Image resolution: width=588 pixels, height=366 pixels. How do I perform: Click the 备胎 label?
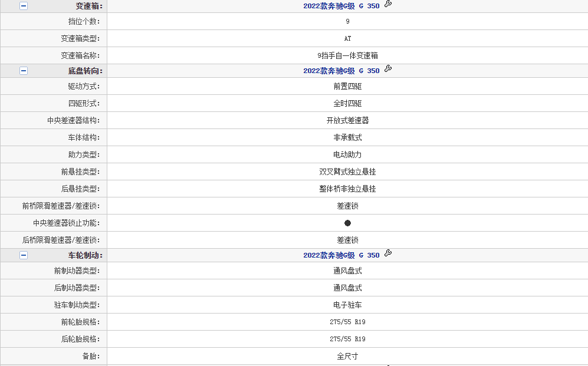[x=91, y=356]
